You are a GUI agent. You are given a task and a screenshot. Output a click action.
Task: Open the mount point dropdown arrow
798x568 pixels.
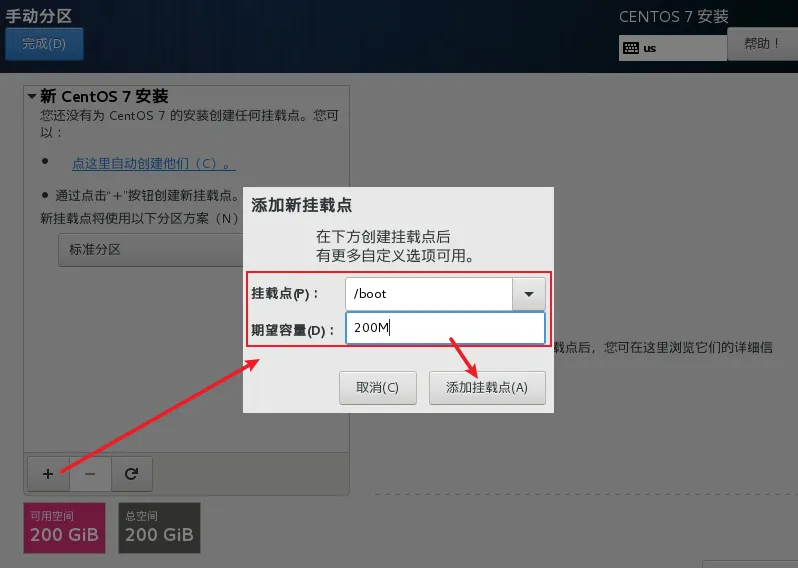click(529, 294)
